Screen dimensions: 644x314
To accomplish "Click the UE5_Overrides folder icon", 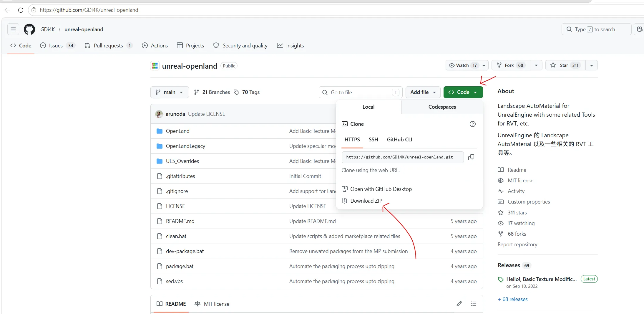I will coord(160,161).
